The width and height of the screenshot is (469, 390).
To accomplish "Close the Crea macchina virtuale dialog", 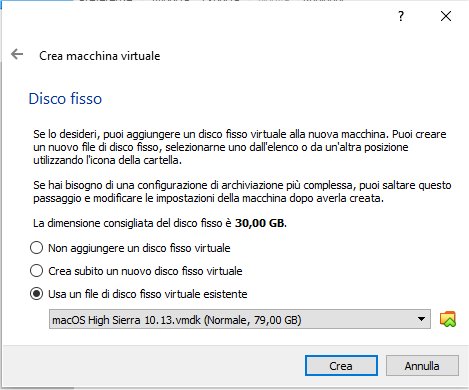I will point(446,16).
